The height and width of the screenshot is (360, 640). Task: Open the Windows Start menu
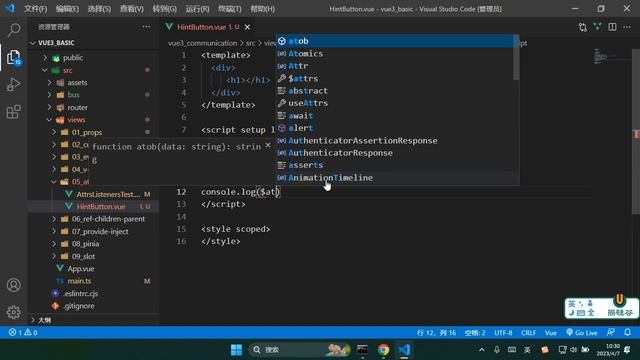tap(236, 350)
